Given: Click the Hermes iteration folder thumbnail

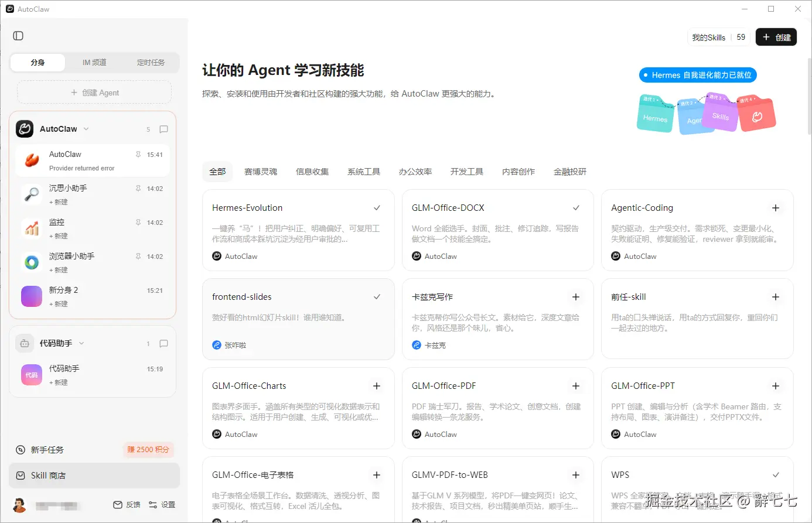Looking at the screenshot, I should click(x=655, y=113).
